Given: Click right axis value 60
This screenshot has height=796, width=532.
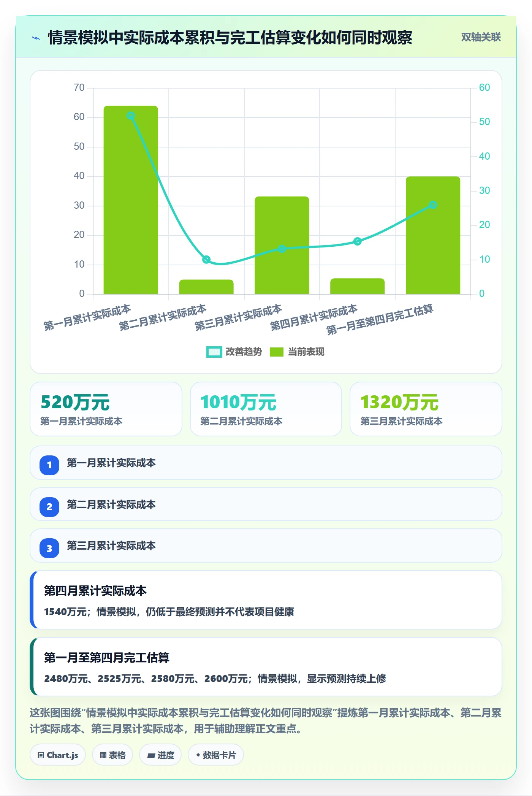Looking at the screenshot, I should (484, 88).
